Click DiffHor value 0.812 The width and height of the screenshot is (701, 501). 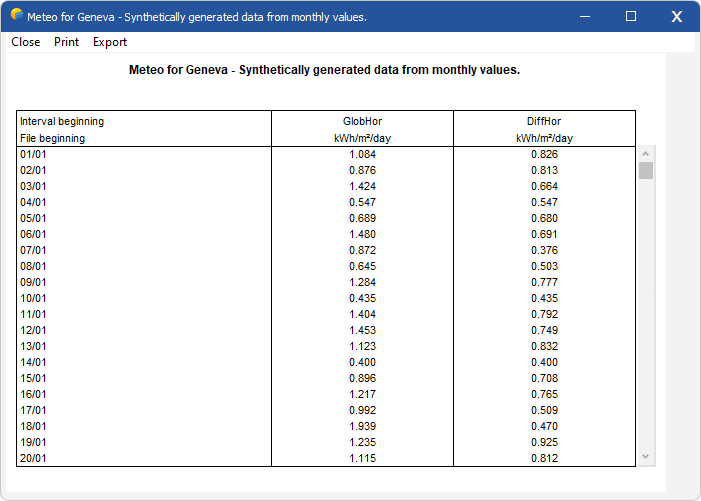coord(544,458)
